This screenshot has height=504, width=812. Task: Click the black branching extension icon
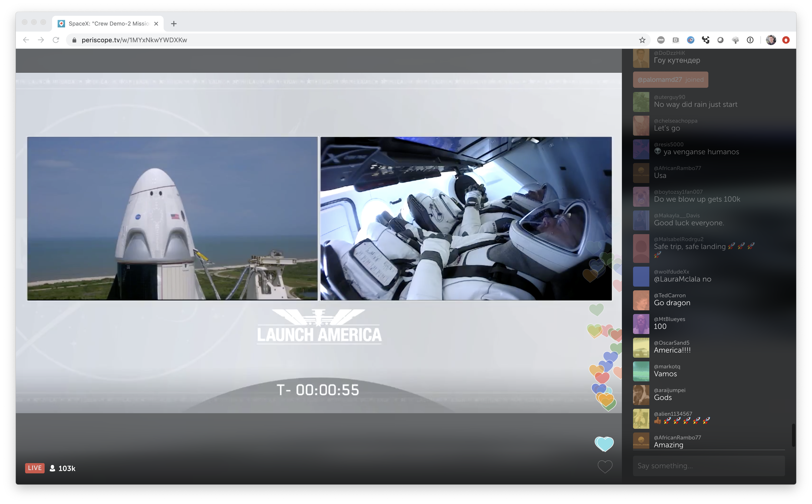click(x=706, y=40)
